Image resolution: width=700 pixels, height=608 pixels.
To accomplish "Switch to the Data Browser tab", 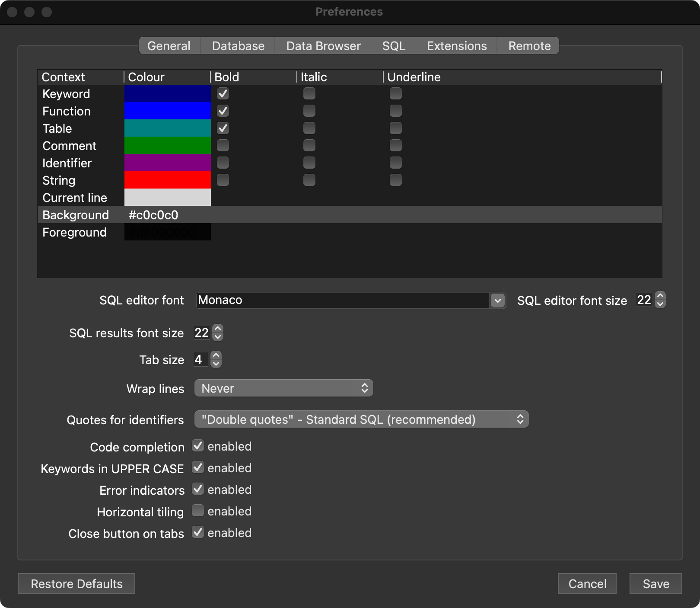I will [x=323, y=46].
